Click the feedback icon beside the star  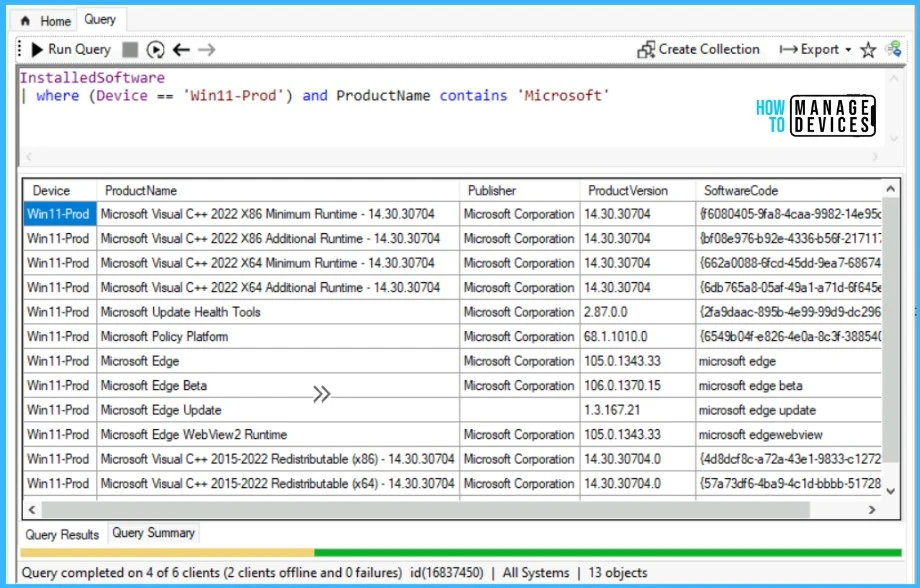(893, 49)
